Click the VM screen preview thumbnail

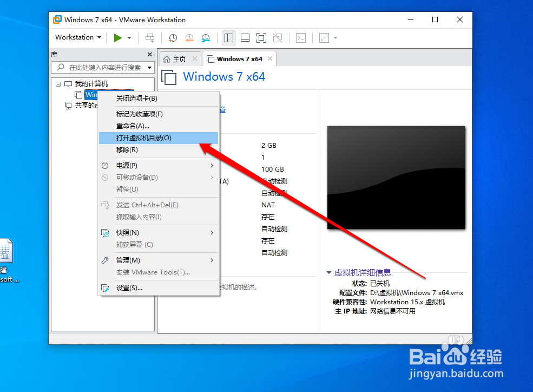pyautogui.click(x=396, y=178)
